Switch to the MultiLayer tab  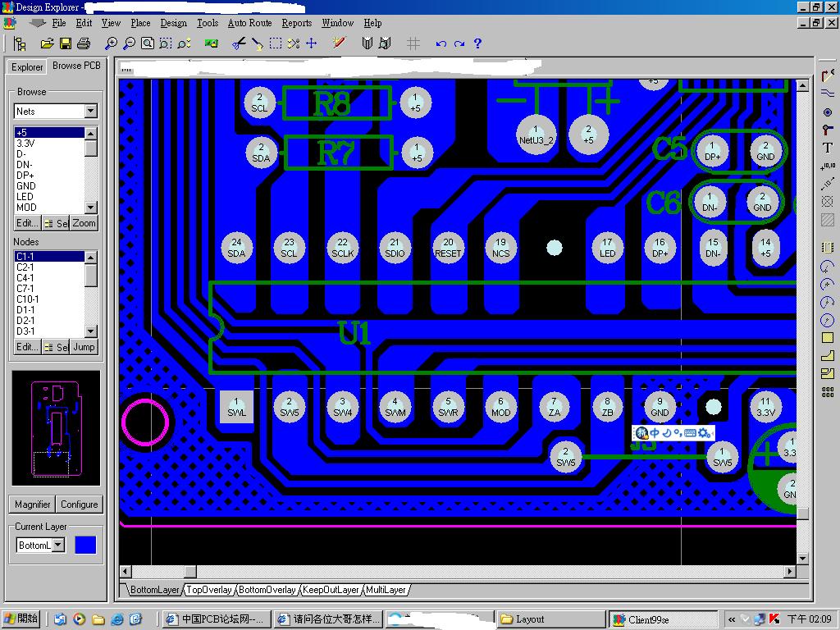(x=386, y=590)
